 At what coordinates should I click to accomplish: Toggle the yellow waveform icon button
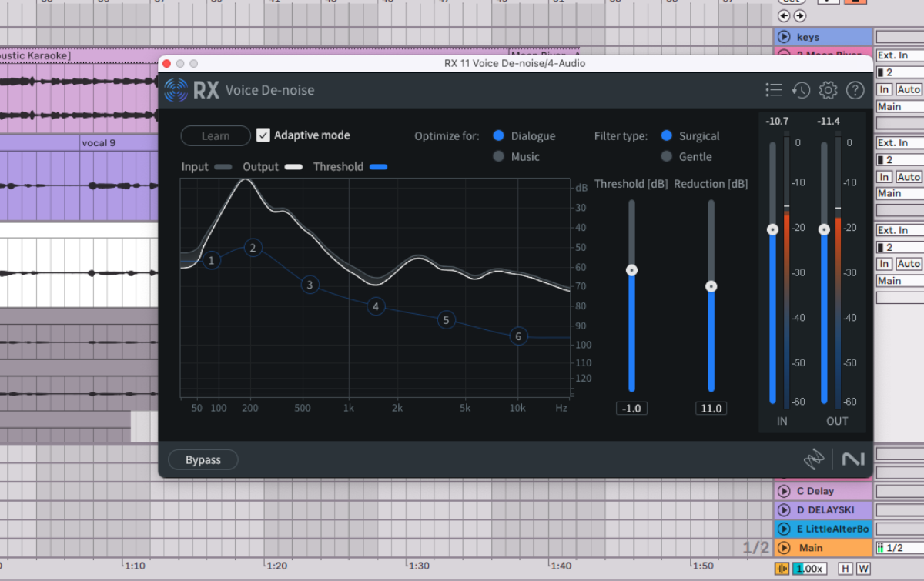click(783, 569)
